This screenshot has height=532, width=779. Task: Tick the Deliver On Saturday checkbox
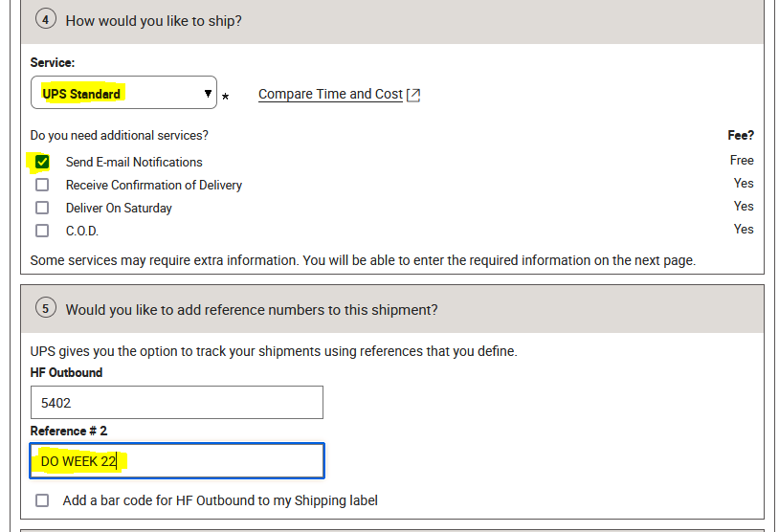(42, 208)
